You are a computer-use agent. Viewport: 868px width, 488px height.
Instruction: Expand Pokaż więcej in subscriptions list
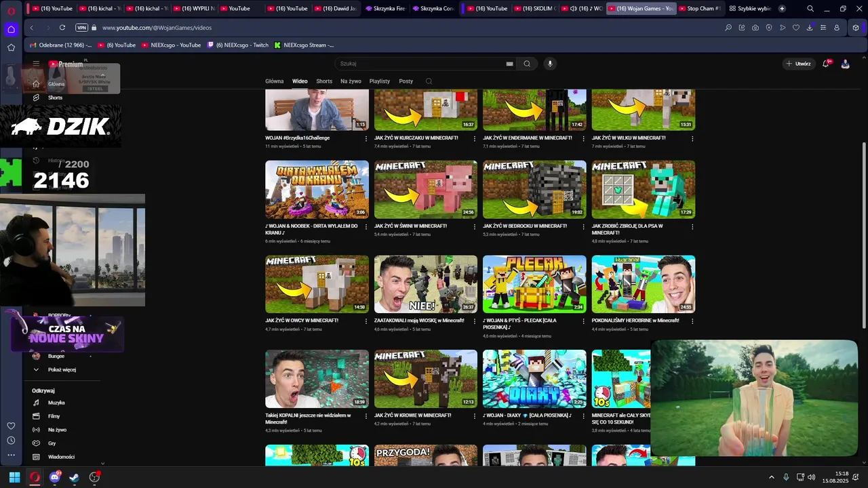(62, 370)
